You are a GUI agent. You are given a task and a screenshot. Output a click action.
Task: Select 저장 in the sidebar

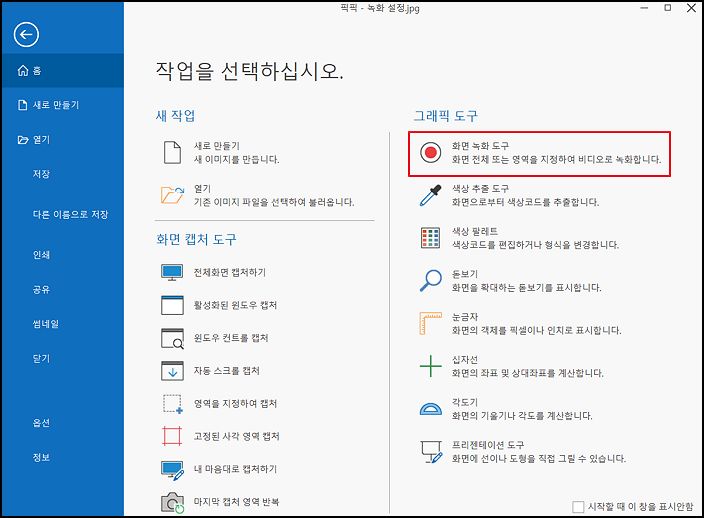(x=41, y=174)
